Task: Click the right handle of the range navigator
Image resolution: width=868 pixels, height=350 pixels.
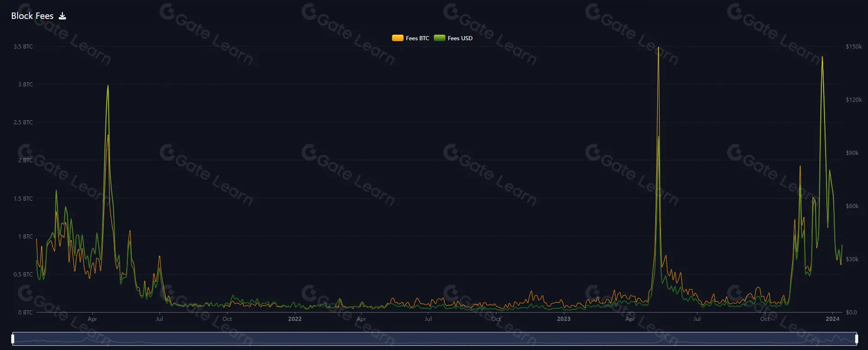Action: pyautogui.click(x=856, y=339)
